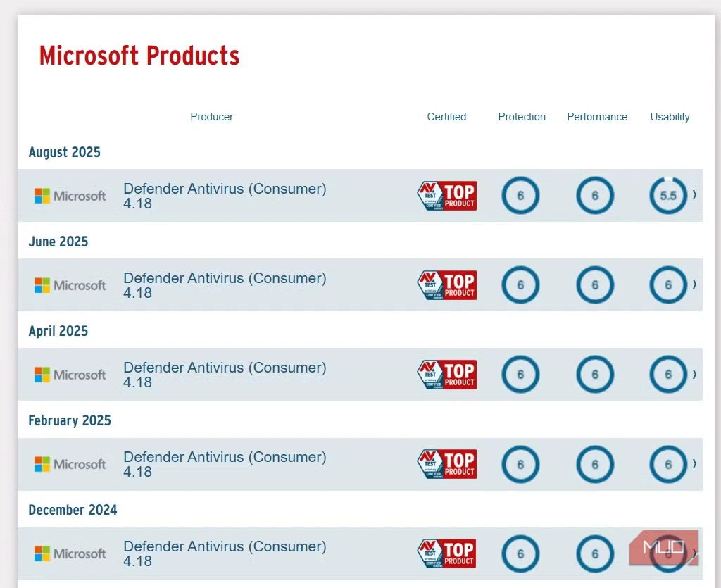Click the Producer column header
The width and height of the screenshot is (721, 588).
211,117
